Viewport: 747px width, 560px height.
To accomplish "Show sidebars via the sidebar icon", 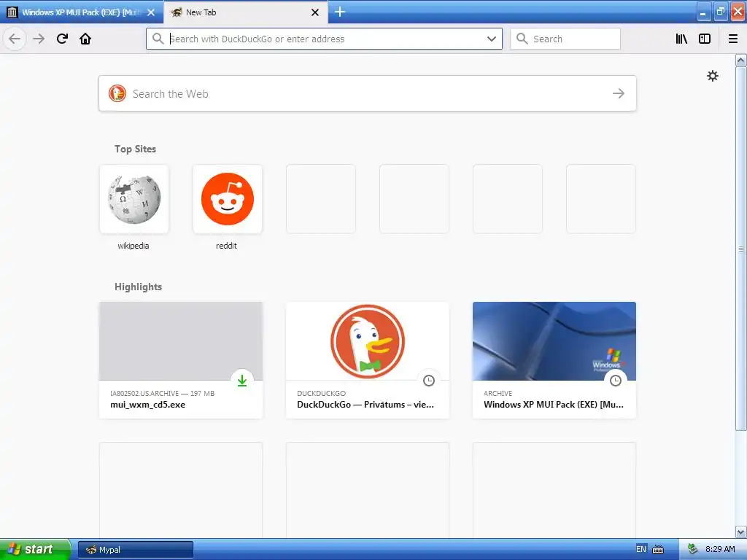I will click(705, 39).
